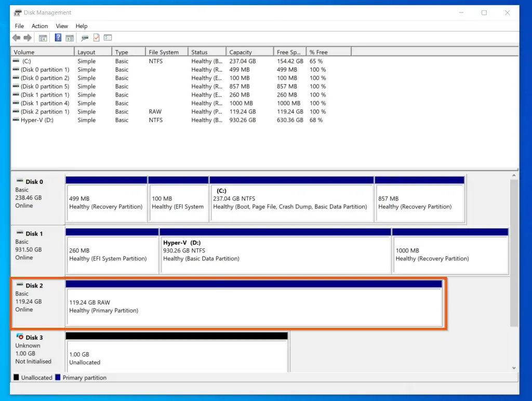Viewport: 532px width, 401px height.
Task: Click the disk pane scroll-down arrow
Action: (514, 368)
